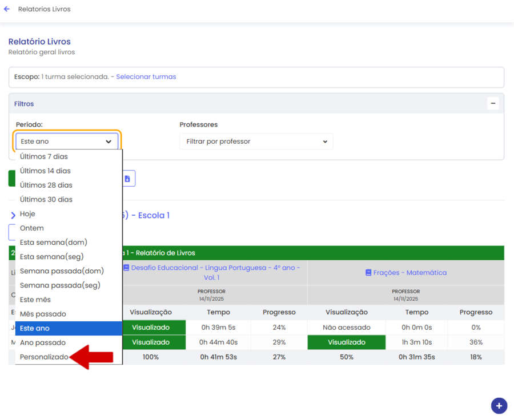Select Hoje in the period list
514x420 pixels.
click(x=27, y=214)
